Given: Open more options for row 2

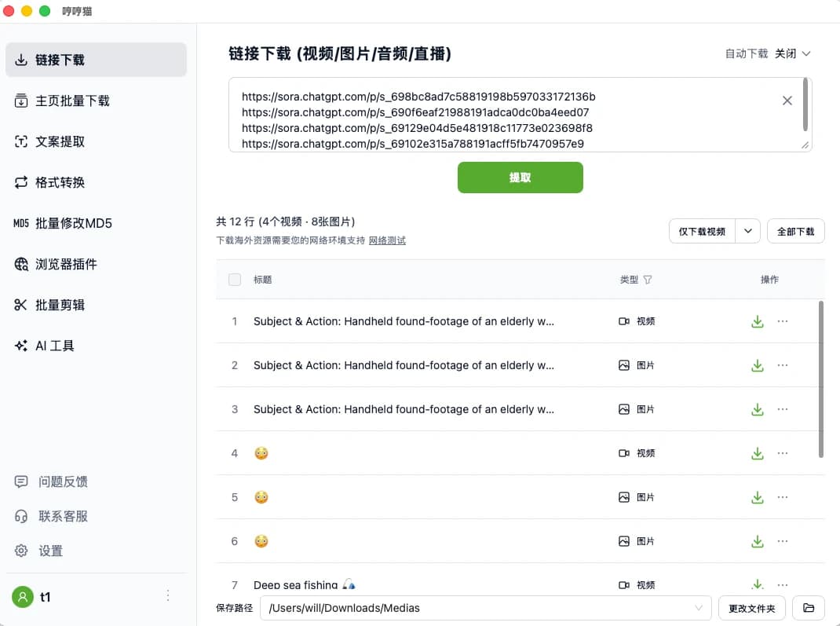Looking at the screenshot, I should pos(783,365).
